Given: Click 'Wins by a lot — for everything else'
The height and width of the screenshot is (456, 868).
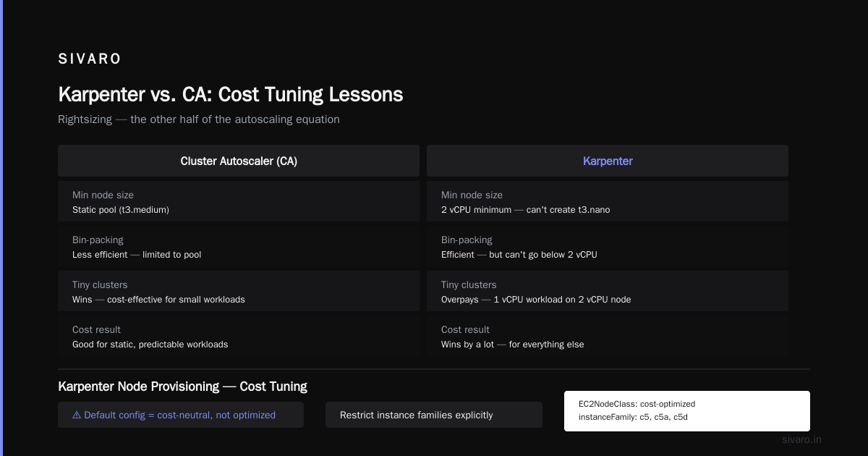Looking at the screenshot, I should [x=513, y=345].
